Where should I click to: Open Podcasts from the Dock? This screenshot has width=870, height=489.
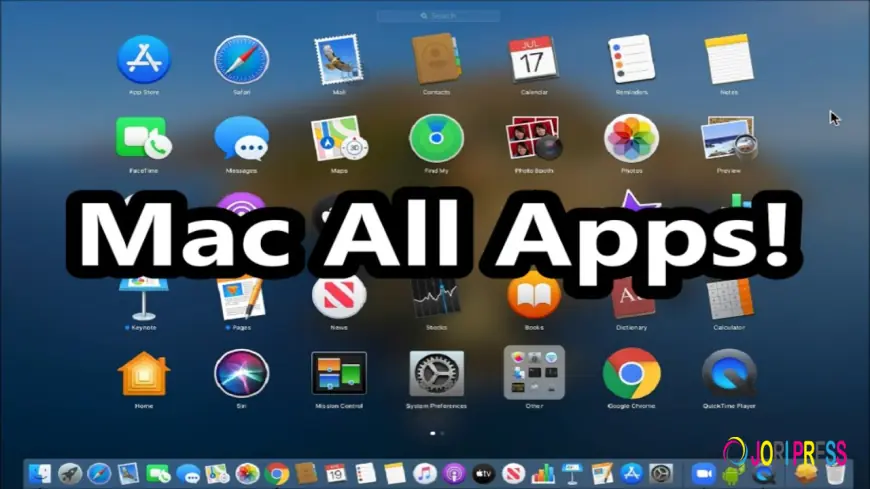click(x=454, y=474)
